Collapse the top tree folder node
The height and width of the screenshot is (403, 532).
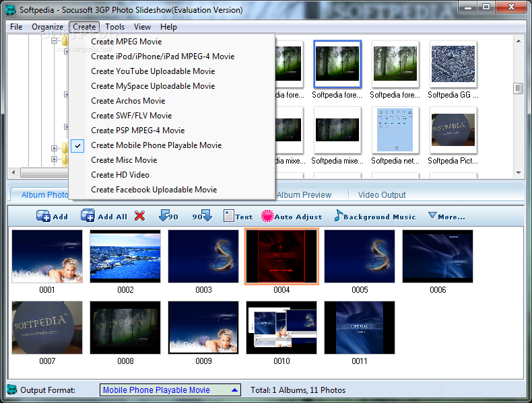(54, 40)
